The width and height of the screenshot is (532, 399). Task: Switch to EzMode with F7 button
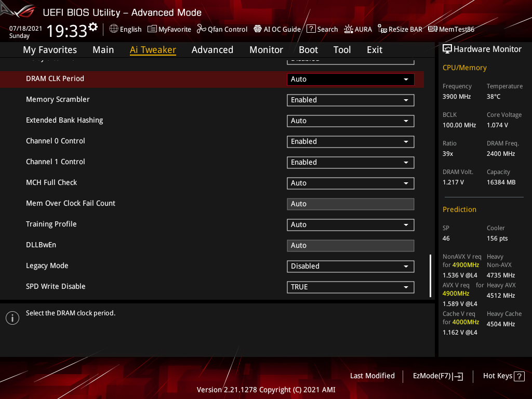click(437, 376)
